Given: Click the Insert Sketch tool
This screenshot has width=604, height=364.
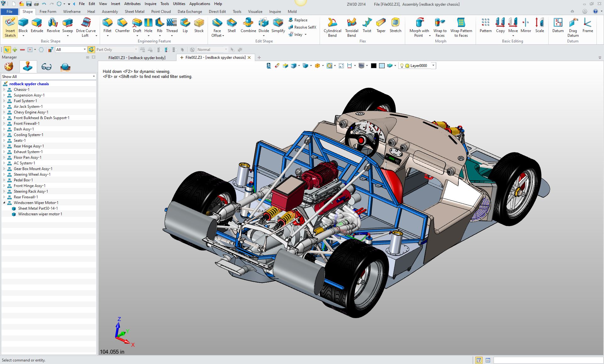Looking at the screenshot, I should click(10, 27).
